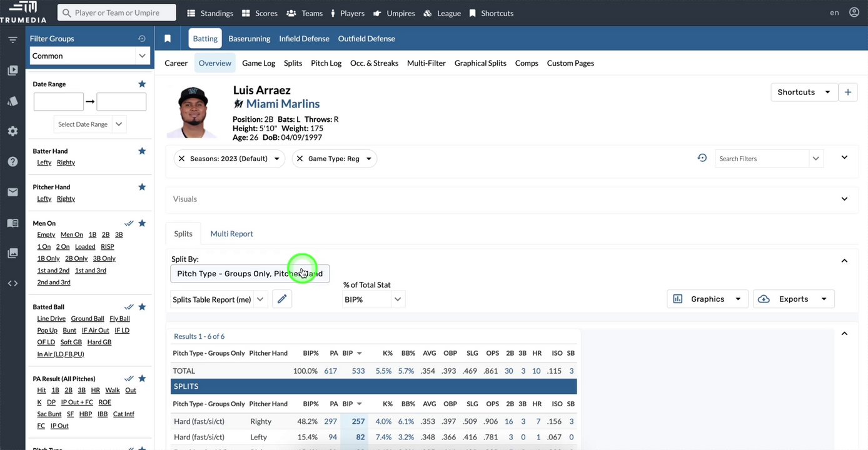Click the total PA value 617

point(331,371)
